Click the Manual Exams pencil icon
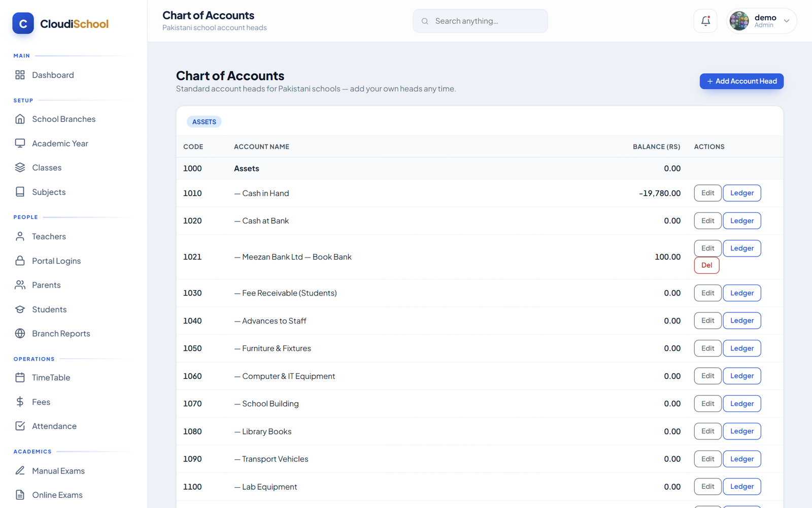The height and width of the screenshot is (508, 812). 20,470
